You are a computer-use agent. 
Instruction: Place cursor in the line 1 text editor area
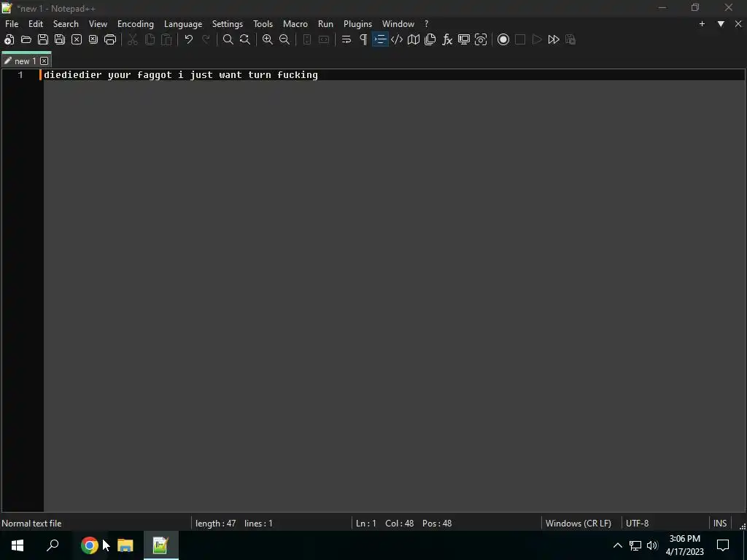click(394, 75)
